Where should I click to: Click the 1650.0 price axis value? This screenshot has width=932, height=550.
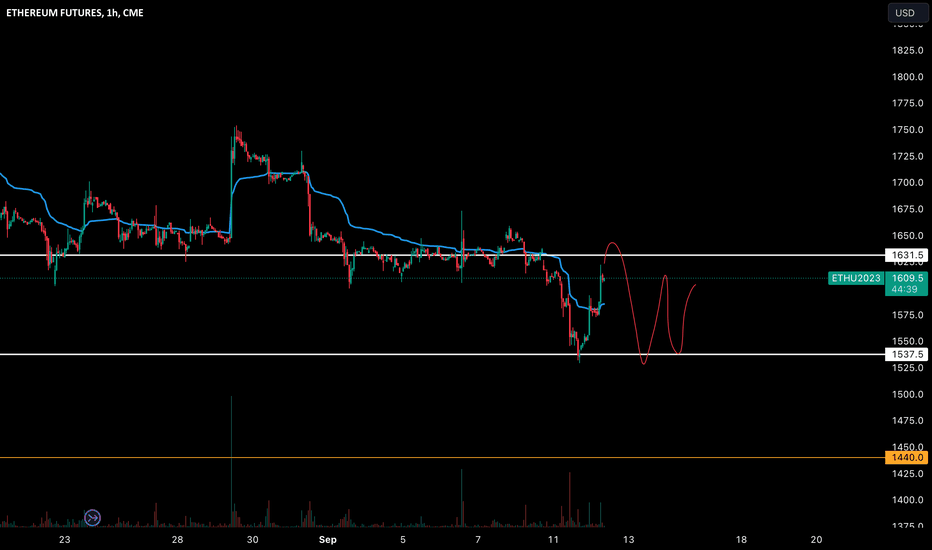[908, 235]
